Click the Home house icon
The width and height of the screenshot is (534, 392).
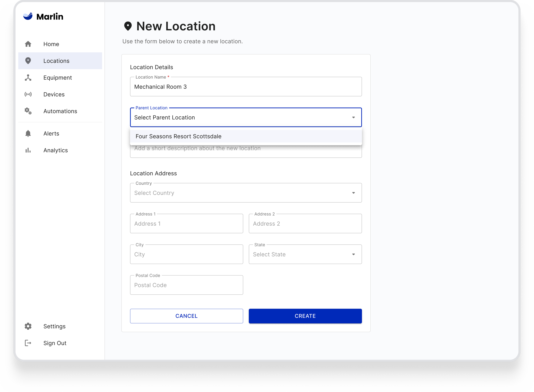28,44
